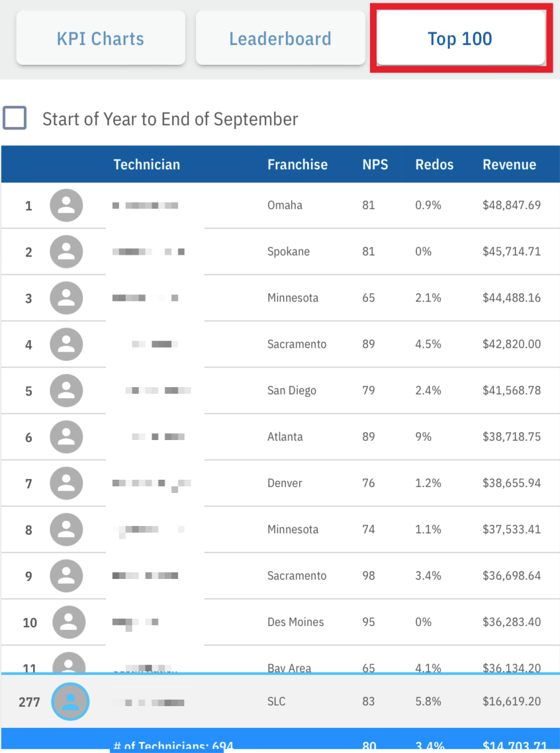The width and height of the screenshot is (560, 753).
Task: Switch to the KPI Charts tab
Action: pos(101,38)
